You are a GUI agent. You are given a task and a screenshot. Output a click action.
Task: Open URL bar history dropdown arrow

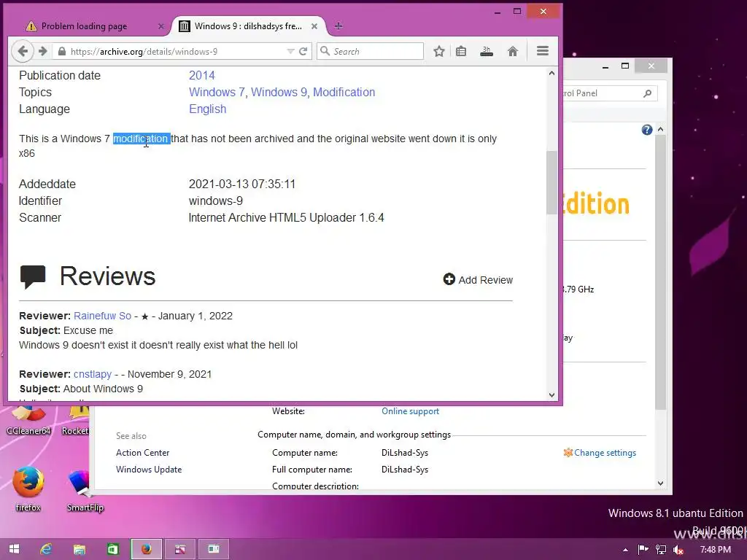(290, 52)
